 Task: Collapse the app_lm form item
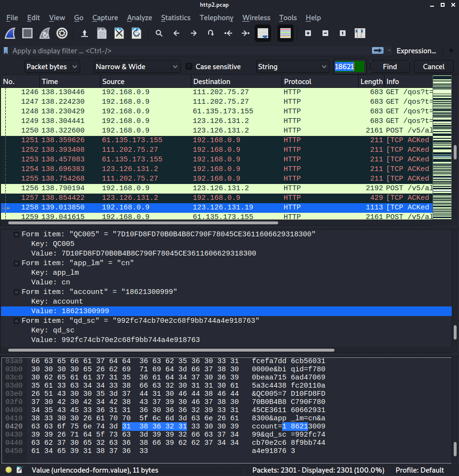[16, 263]
